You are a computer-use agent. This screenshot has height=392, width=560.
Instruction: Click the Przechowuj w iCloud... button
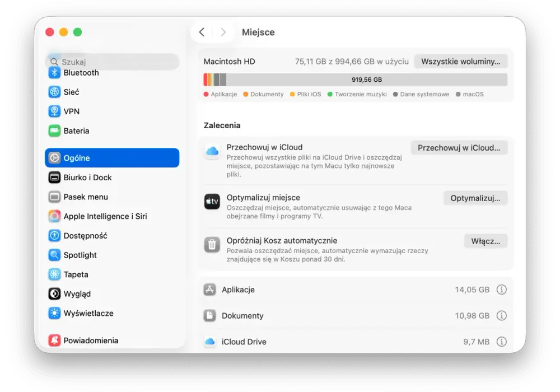(x=459, y=148)
